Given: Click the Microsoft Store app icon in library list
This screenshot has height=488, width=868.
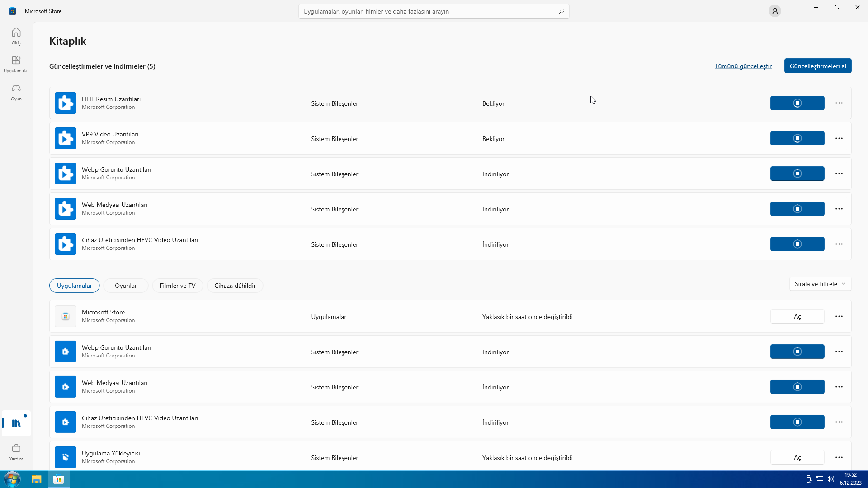Looking at the screenshot, I should [x=66, y=316].
